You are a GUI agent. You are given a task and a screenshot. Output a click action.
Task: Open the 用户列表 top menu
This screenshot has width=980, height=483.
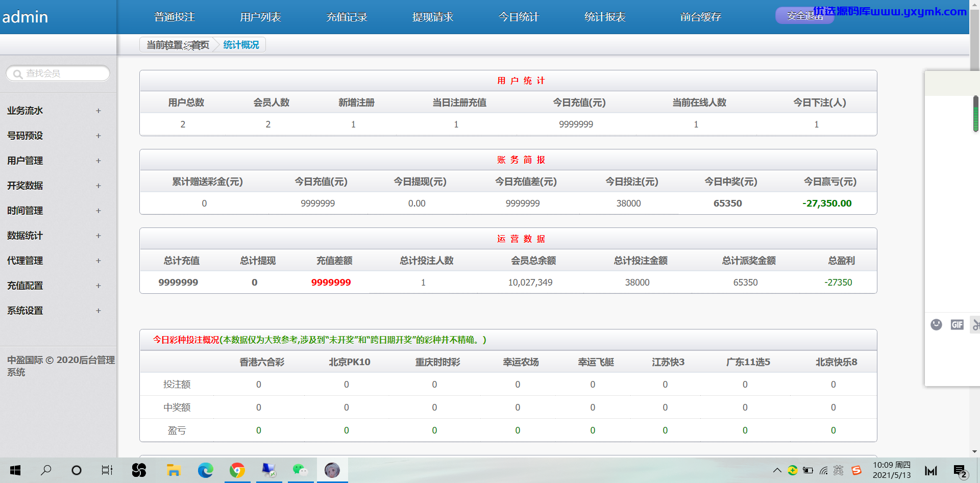260,17
